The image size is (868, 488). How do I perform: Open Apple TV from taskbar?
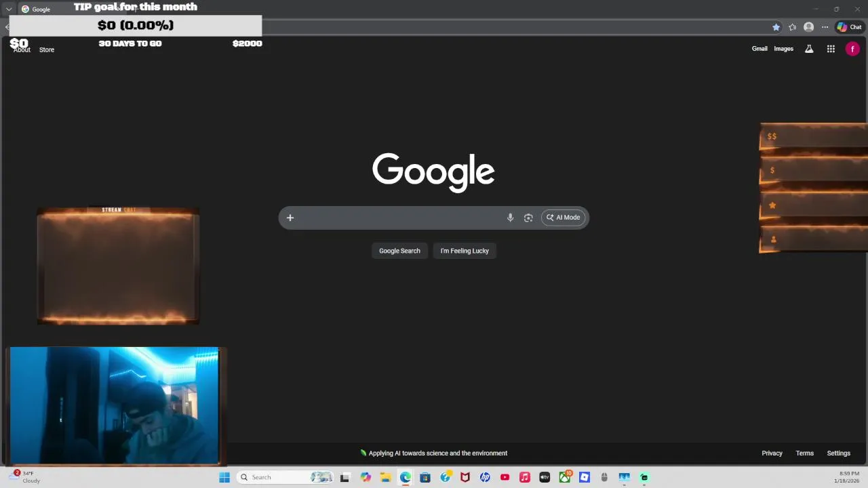[x=545, y=477]
